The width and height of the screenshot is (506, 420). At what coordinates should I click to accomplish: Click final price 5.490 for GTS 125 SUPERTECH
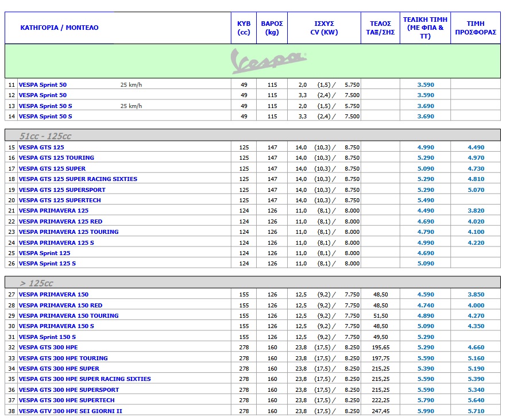click(426, 200)
